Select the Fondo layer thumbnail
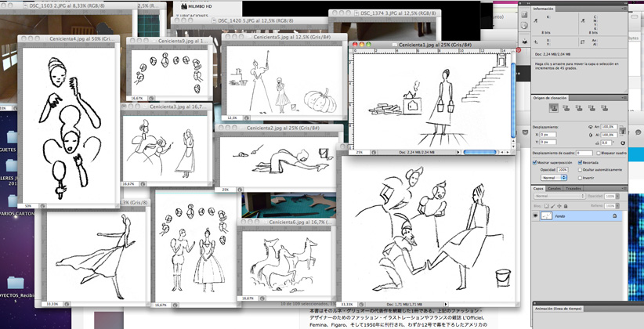Image resolution: width=644 pixels, height=329 pixels. pos(546,216)
